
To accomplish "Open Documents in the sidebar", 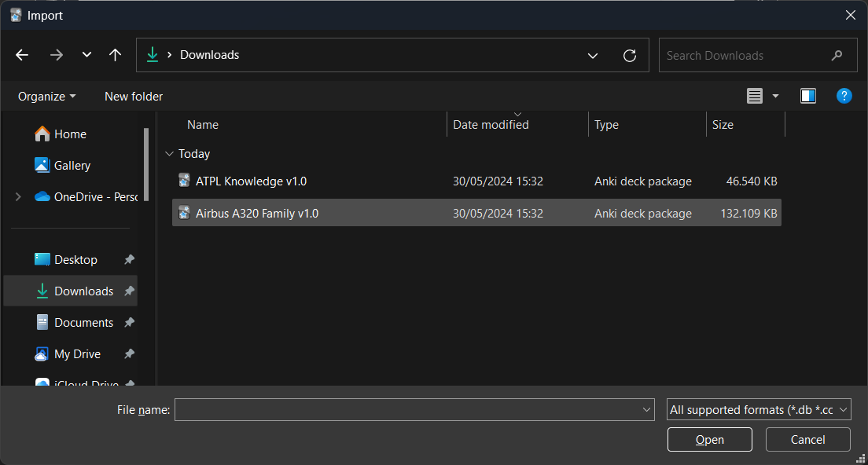I will [74, 322].
